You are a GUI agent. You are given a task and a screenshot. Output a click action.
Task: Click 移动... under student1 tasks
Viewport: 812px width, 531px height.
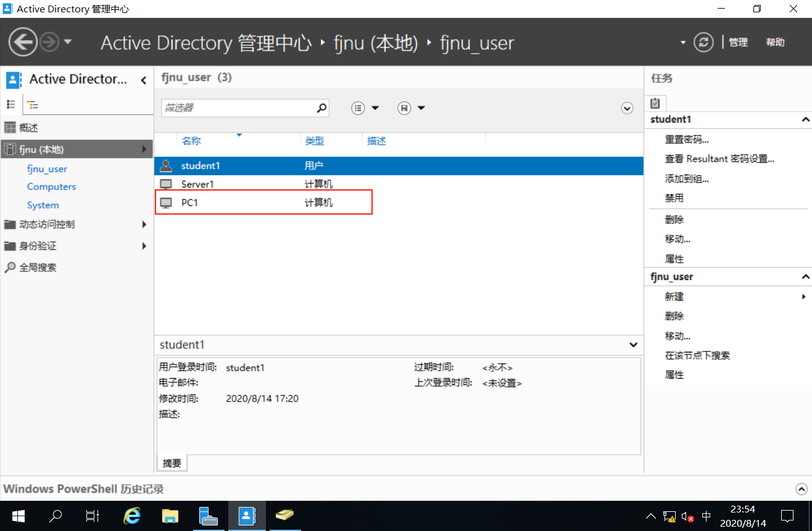tap(677, 239)
